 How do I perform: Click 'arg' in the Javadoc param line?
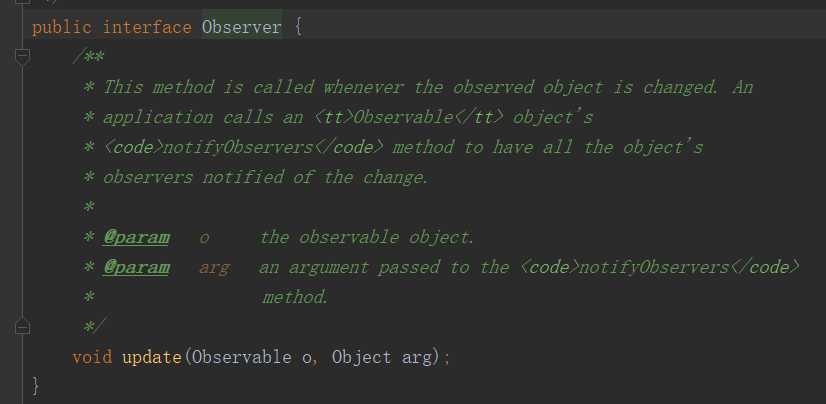point(214,267)
